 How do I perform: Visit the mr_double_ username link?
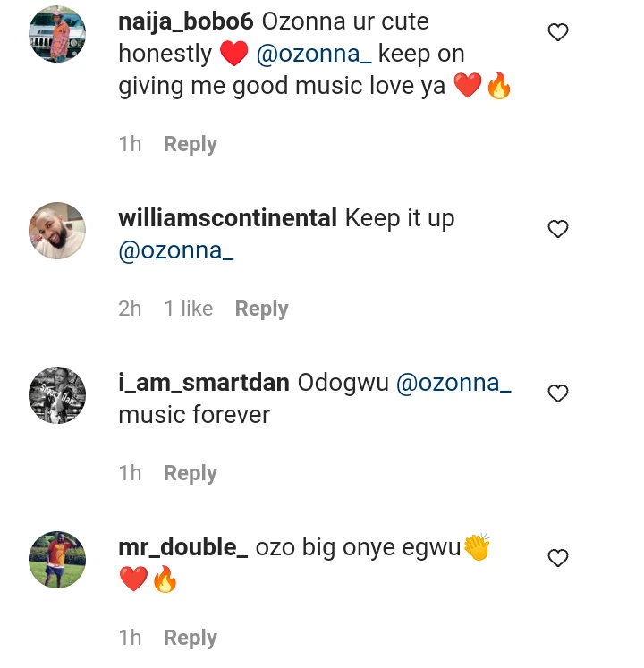[x=182, y=547]
